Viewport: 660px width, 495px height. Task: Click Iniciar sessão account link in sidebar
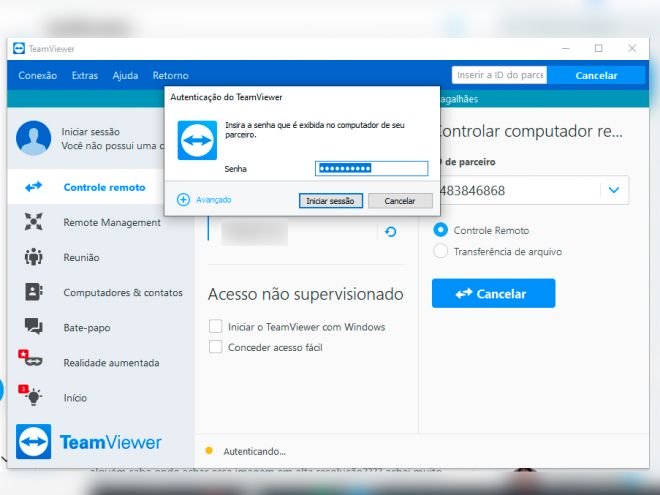[90, 132]
